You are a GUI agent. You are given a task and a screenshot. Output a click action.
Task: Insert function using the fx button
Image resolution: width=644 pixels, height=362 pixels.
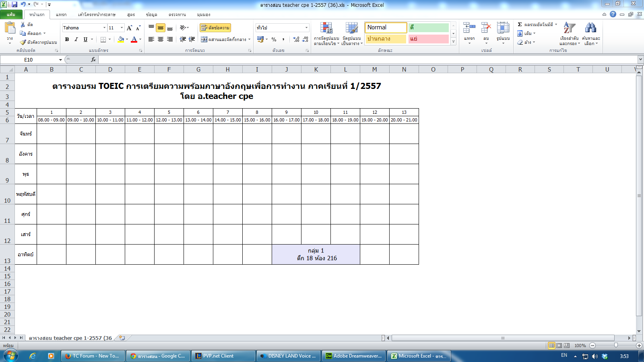pos(93,60)
